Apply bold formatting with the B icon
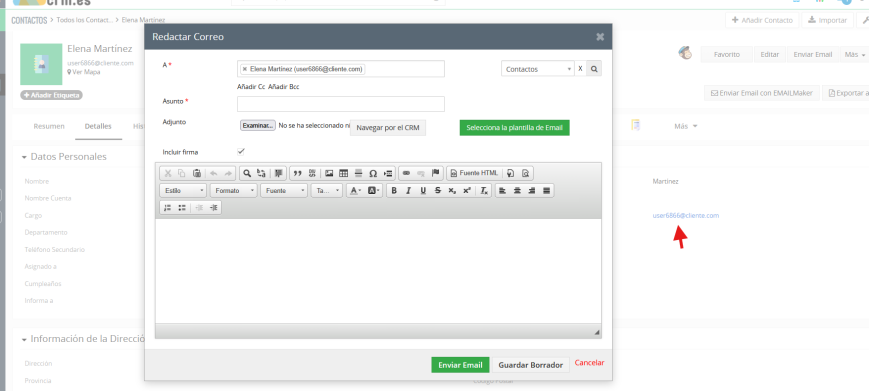869x391 pixels. coord(394,191)
